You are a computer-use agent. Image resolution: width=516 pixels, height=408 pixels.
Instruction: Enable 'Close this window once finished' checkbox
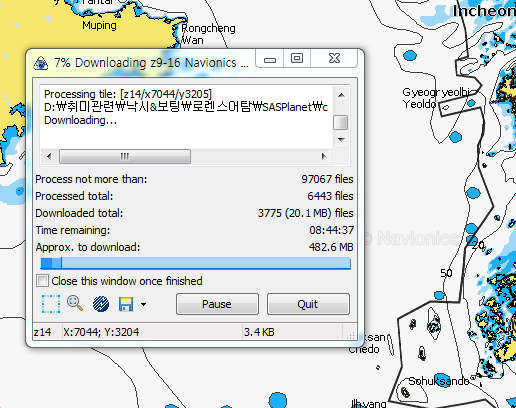point(42,281)
